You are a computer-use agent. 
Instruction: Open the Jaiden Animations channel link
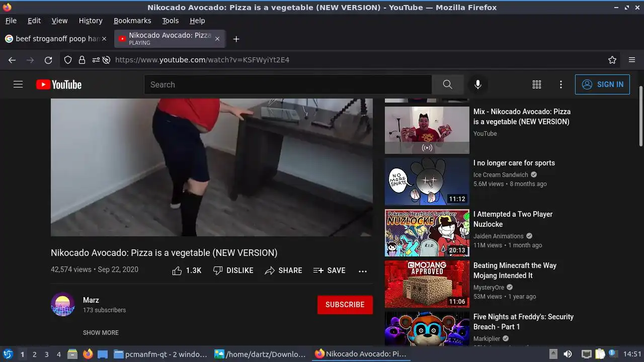point(499,236)
